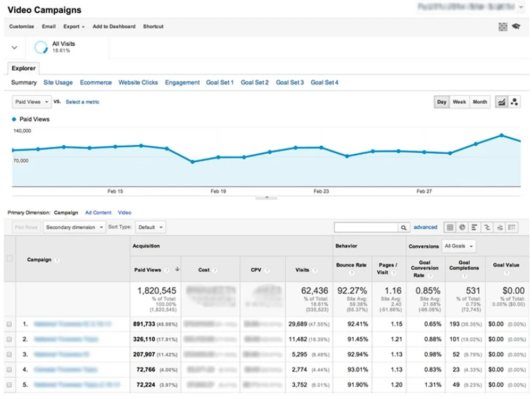Set primary dimension to Campaign
532x399 pixels.
(66, 213)
